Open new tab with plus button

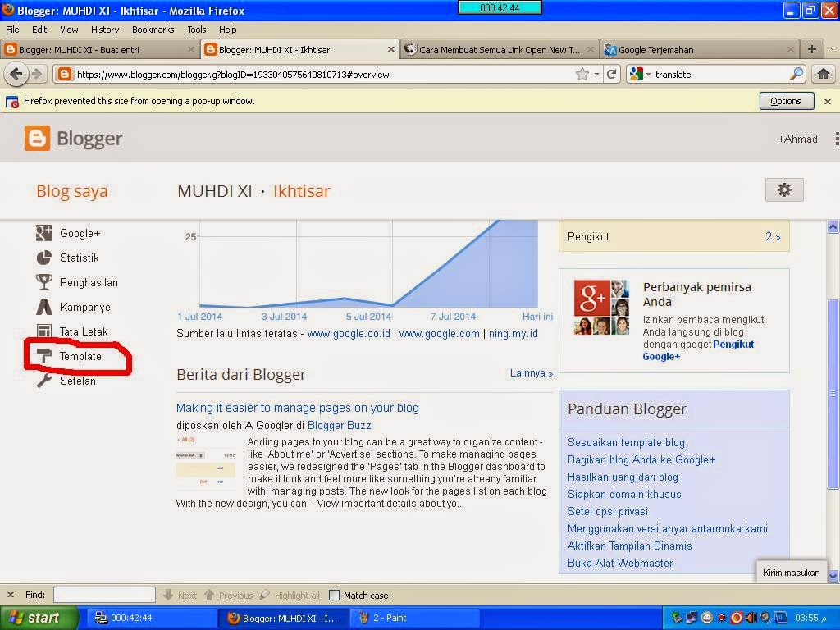[x=812, y=49]
